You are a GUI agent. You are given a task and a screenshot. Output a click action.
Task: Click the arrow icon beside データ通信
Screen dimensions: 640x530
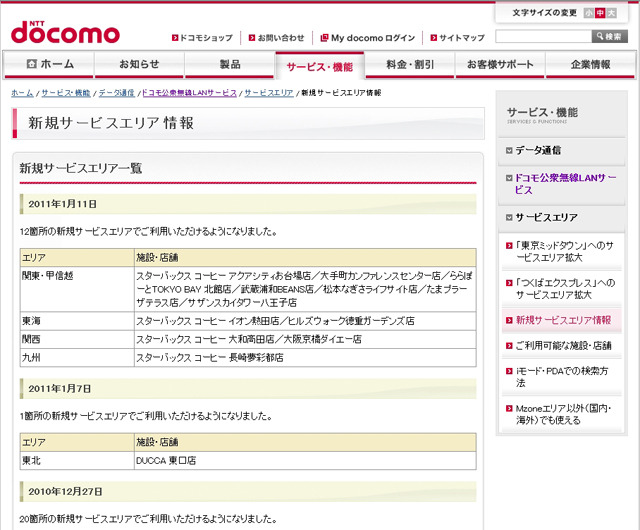(509, 151)
